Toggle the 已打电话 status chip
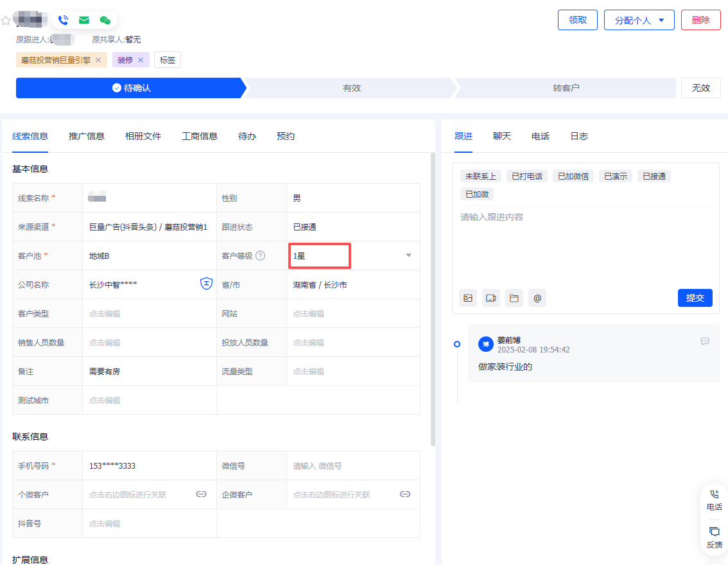This screenshot has height=565, width=728. (526, 175)
